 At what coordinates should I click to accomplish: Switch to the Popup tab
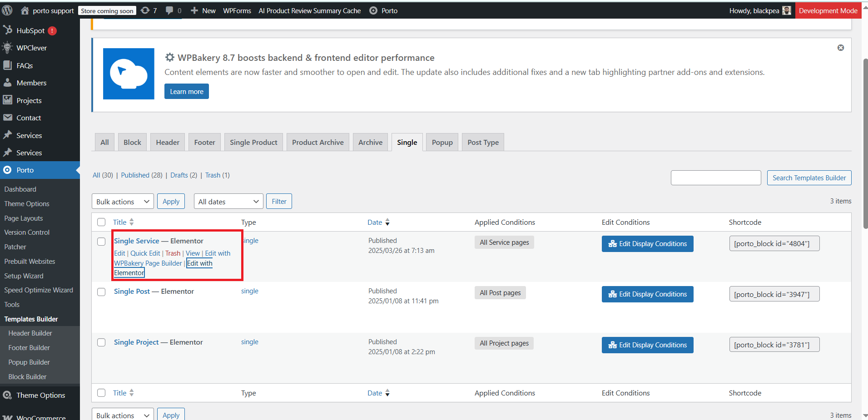click(442, 142)
